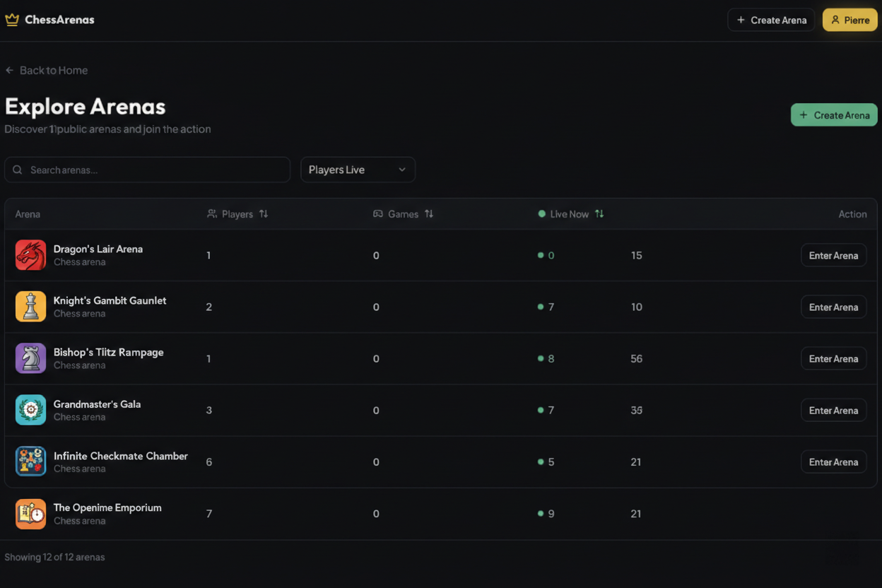Click the back arrow beside Back to Home
This screenshot has height=588, width=882.
[x=9, y=70]
